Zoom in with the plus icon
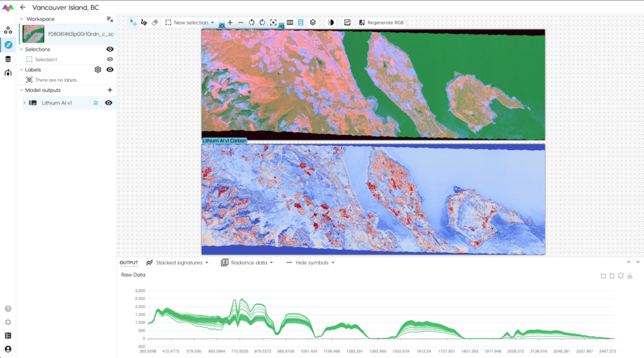 click(x=230, y=23)
